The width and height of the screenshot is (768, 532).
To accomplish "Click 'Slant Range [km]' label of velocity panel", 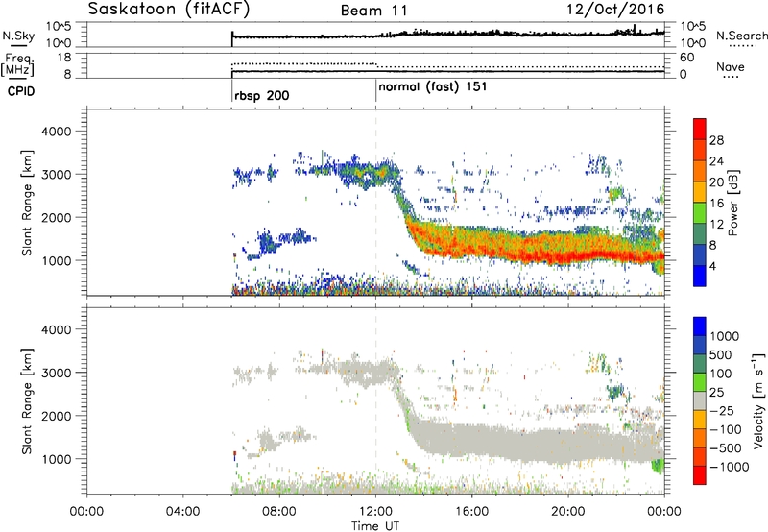I will click(x=27, y=400).
